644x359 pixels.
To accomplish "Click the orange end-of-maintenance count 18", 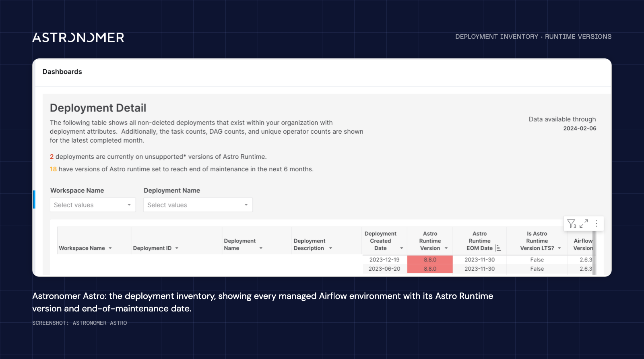I will tap(53, 169).
